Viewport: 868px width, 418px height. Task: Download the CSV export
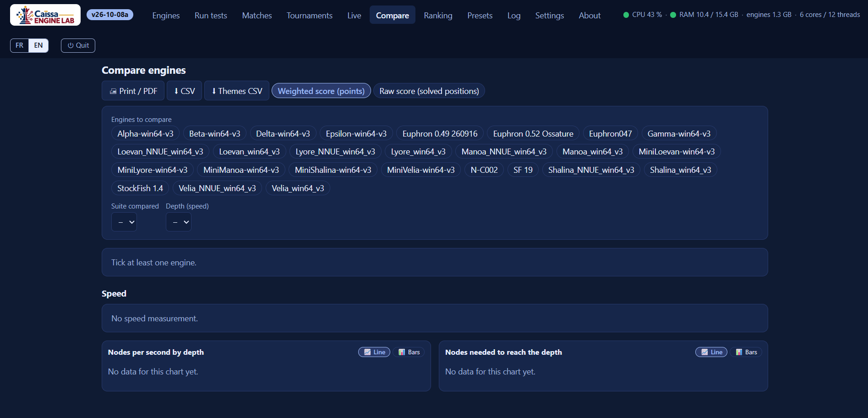coord(184,91)
